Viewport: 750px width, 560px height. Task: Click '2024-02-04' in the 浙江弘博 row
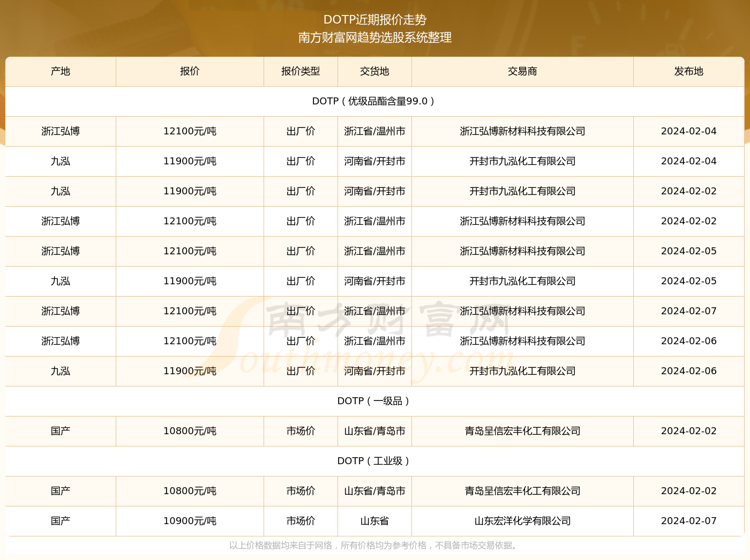(689, 131)
